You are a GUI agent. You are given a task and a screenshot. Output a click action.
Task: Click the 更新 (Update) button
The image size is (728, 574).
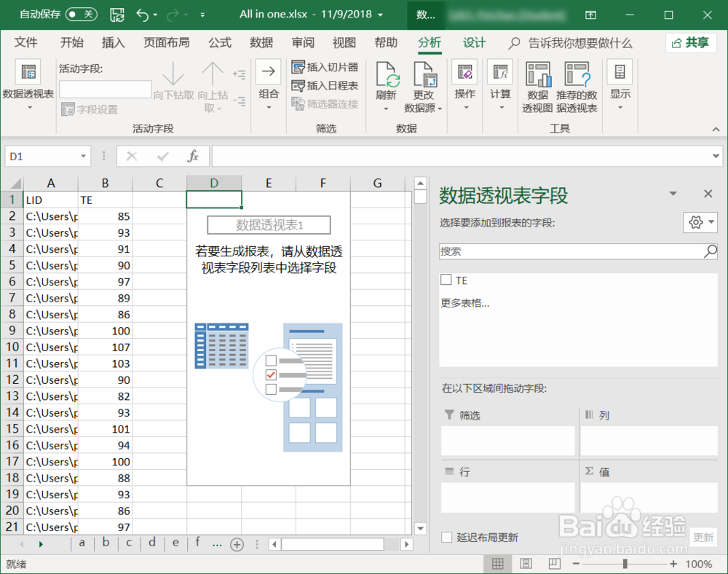coord(703,537)
